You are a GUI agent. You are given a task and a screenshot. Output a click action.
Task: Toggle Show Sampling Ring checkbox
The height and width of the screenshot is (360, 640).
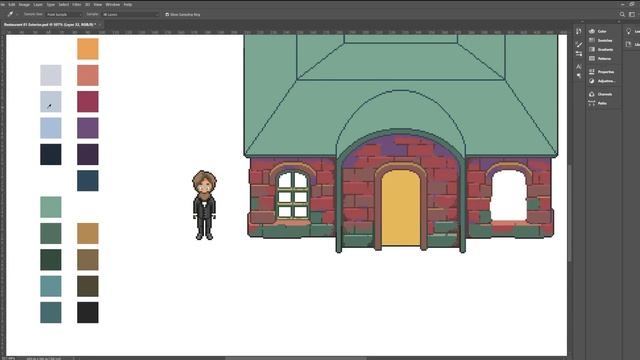tap(167, 14)
